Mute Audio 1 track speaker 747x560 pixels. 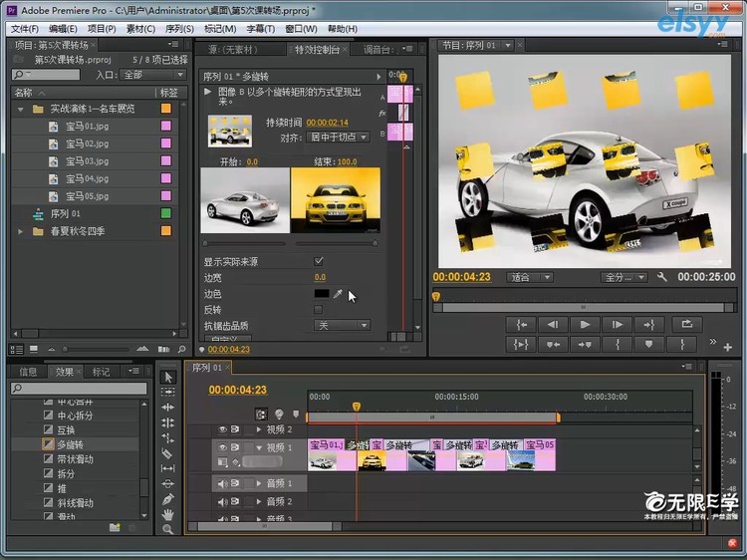(222, 483)
